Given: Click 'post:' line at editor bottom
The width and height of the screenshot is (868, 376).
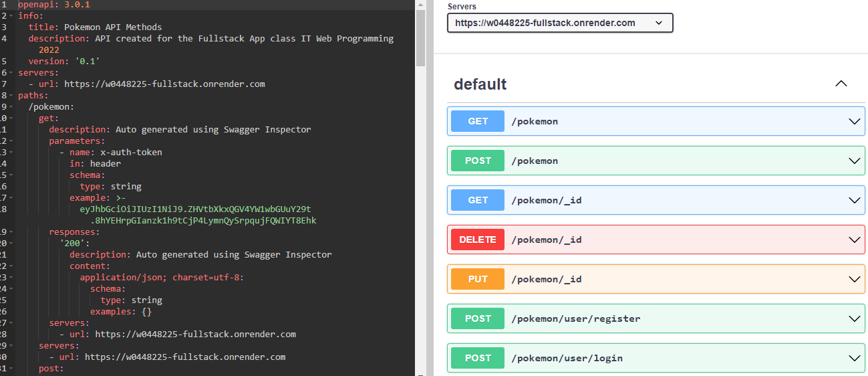Looking at the screenshot, I should tap(51, 369).
